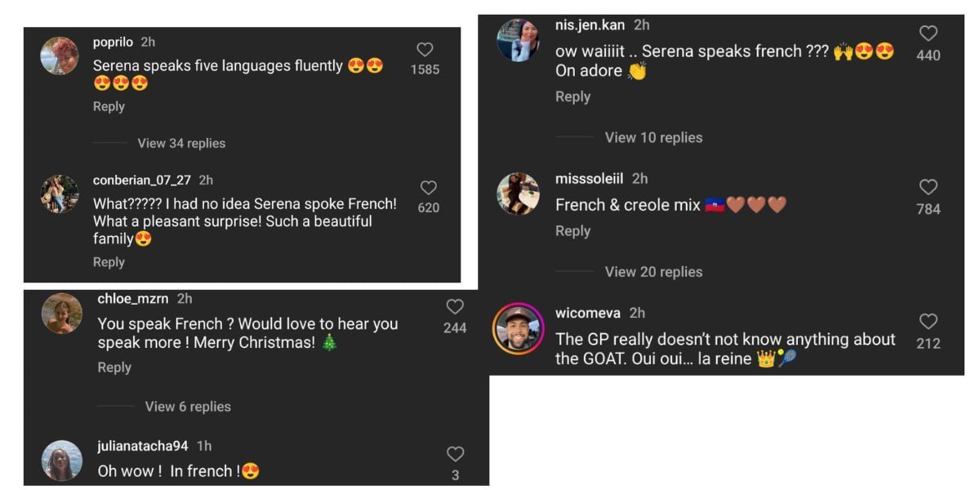
Task: Expand "View 6 replies" under chloe_mzrn
Action: click(188, 407)
